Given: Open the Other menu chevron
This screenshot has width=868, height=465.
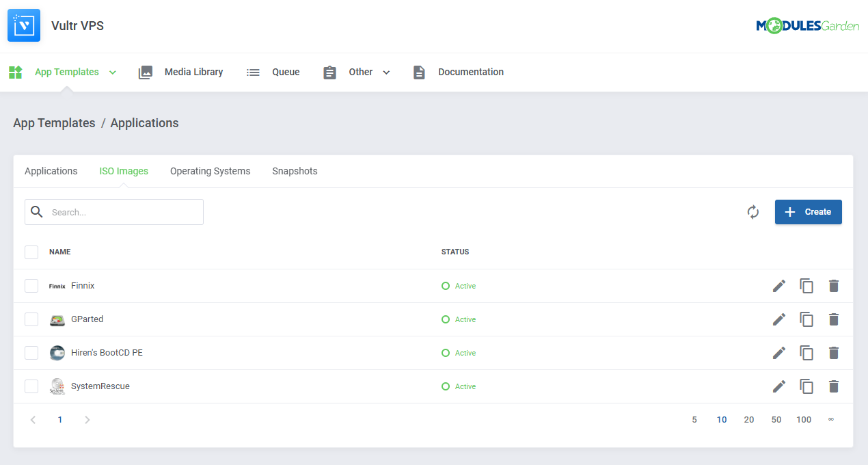Looking at the screenshot, I should tap(386, 72).
